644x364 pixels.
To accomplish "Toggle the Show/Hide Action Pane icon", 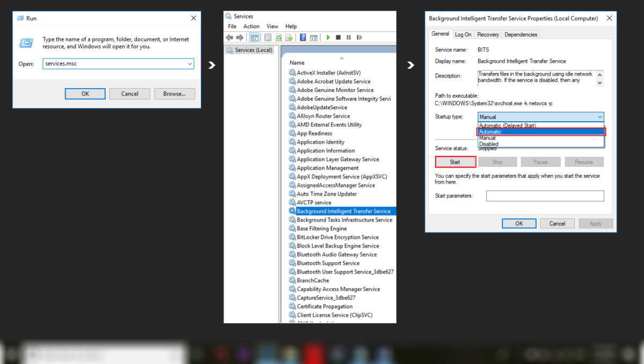I will tap(313, 37).
